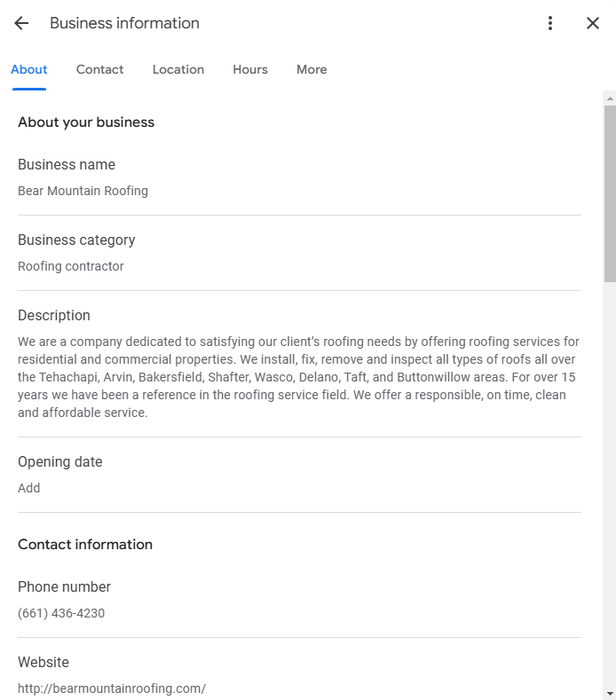Edit the phone number (661) 436-4230
This screenshot has height=700, width=616.
[x=61, y=613]
